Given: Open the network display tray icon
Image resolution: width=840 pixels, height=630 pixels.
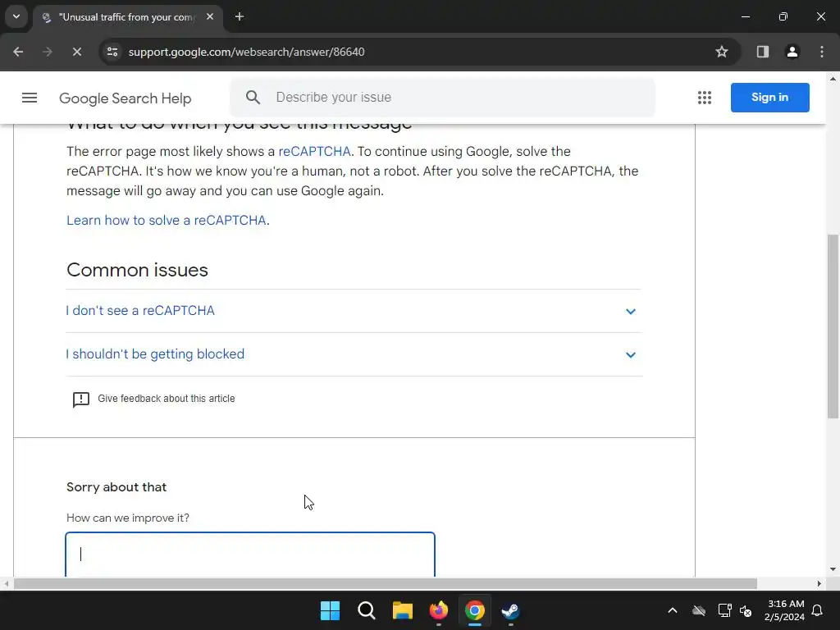Looking at the screenshot, I should click(724, 610).
